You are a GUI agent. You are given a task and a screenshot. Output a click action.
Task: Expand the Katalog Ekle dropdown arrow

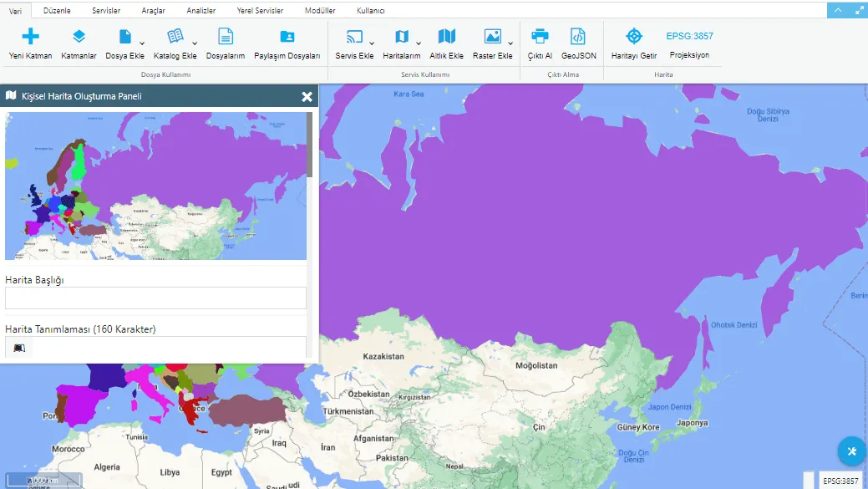pos(195,43)
